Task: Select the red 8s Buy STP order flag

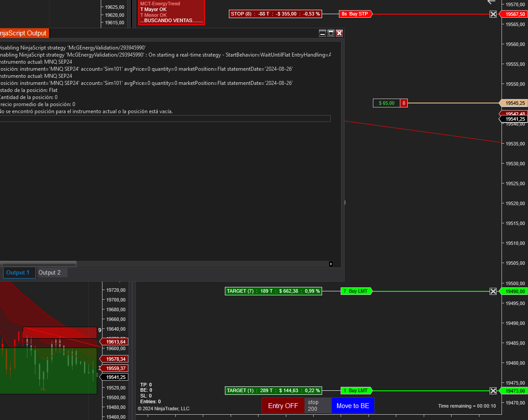Action: pos(355,14)
